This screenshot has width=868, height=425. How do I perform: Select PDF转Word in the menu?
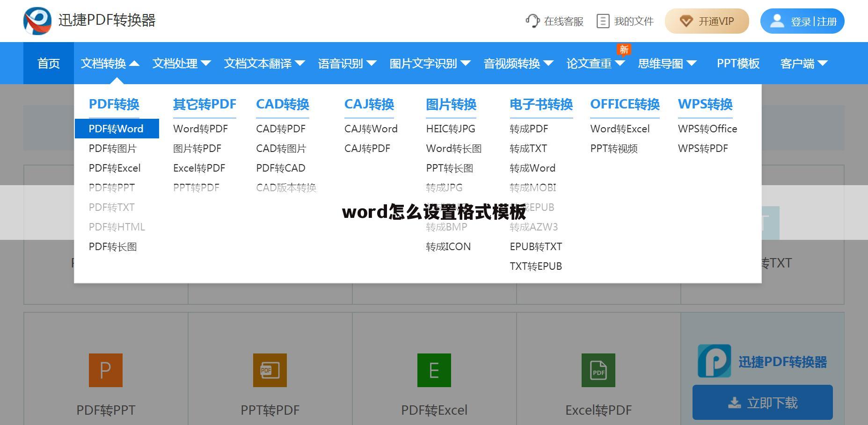coord(117,129)
